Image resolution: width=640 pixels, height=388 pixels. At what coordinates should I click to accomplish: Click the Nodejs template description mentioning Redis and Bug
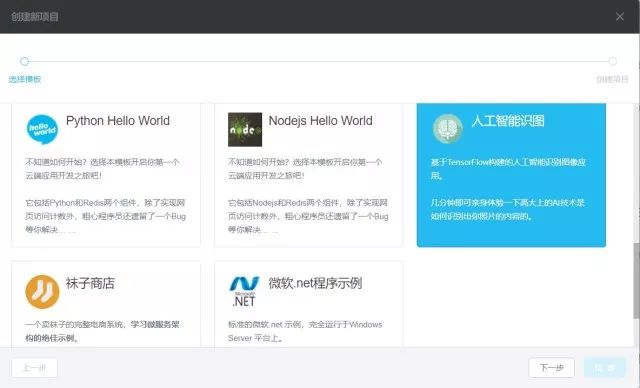click(308, 216)
